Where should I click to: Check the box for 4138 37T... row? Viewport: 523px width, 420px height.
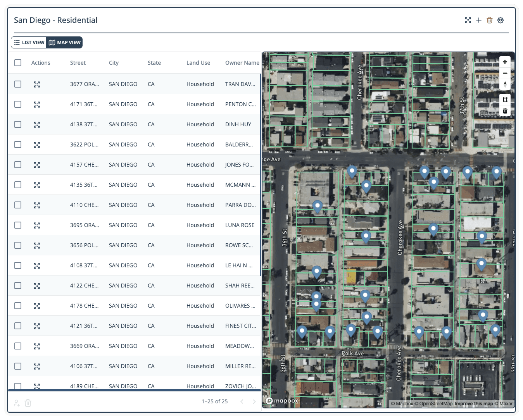(18, 124)
